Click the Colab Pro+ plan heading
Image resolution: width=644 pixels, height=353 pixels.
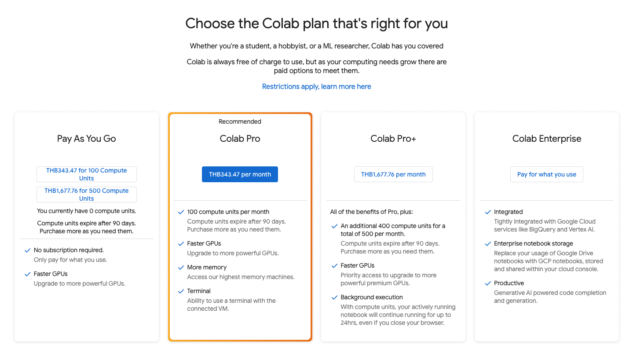point(393,139)
